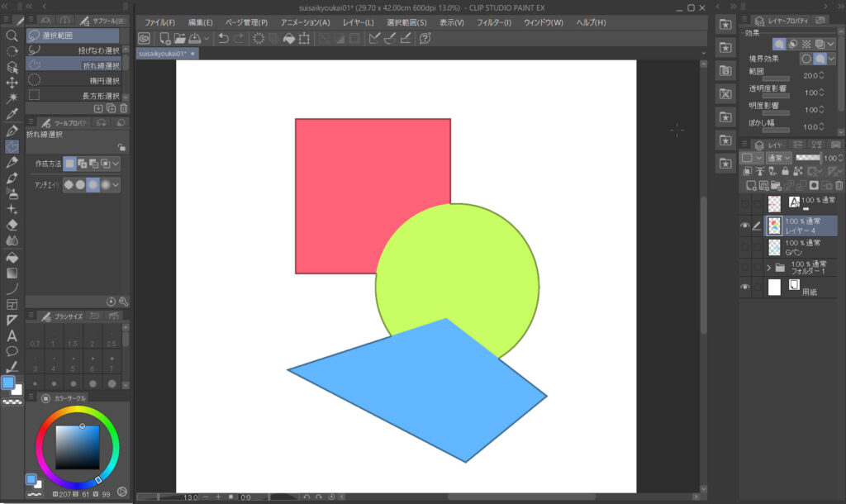Hide the レイヤー4 layer via eye icon
Viewport: 846px width, 504px height.
coord(744,226)
